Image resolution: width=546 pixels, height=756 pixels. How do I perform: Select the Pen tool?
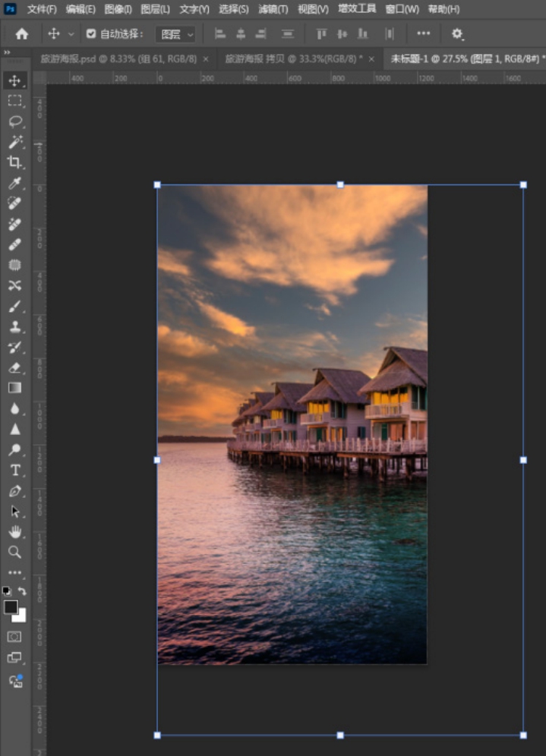14,491
